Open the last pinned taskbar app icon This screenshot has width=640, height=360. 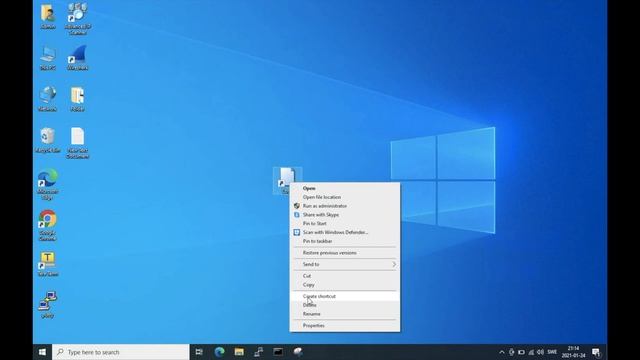tap(298, 352)
